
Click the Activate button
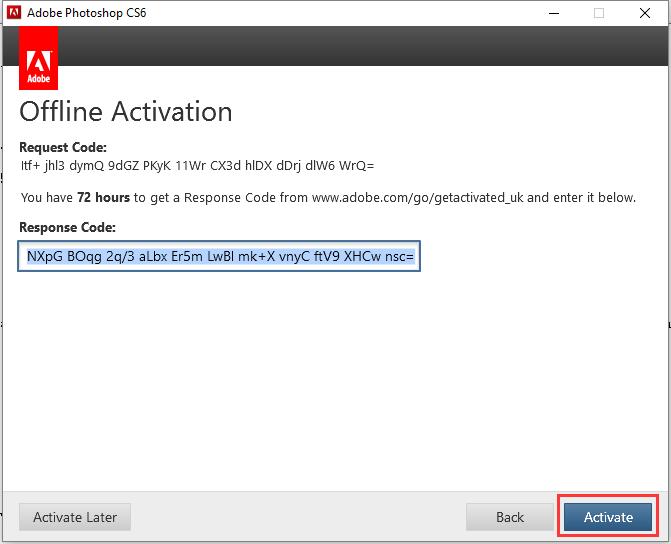click(x=608, y=517)
